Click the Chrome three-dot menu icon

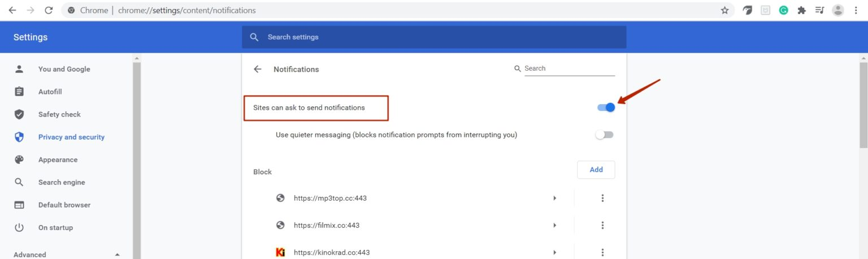856,10
